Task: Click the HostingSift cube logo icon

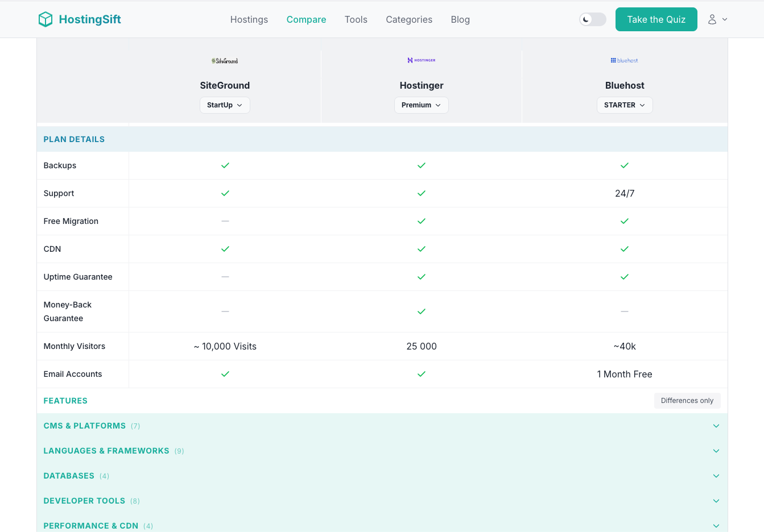Action: [x=46, y=19]
